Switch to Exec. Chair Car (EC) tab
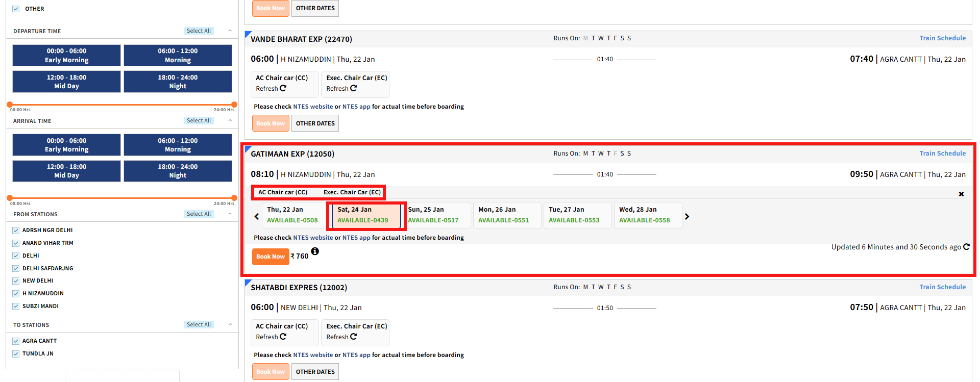This screenshot has width=980, height=382. [352, 192]
